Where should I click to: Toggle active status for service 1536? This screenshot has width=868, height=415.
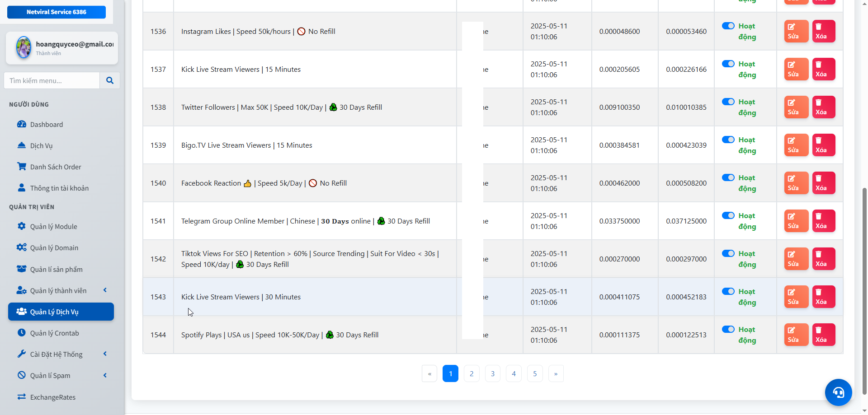click(728, 26)
